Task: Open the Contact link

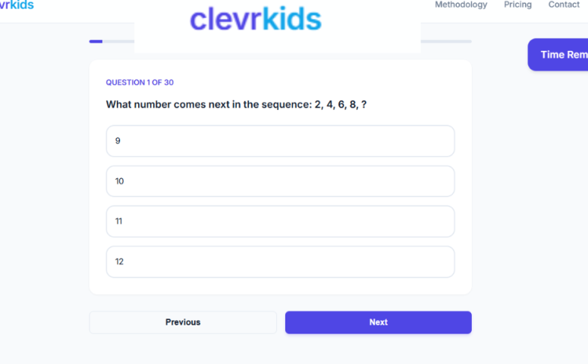Action: 564,5
